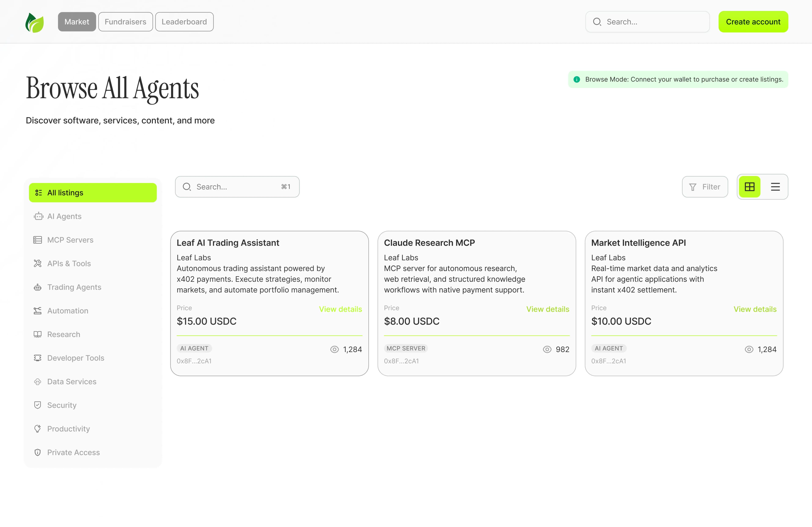Click the eye icon on Claude Research MCP

(x=547, y=350)
